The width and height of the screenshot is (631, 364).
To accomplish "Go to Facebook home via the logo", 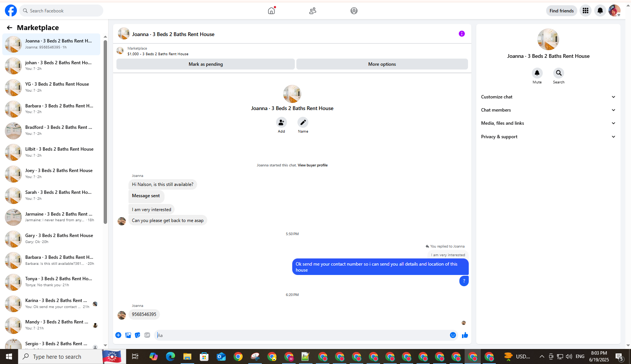I will [11, 11].
